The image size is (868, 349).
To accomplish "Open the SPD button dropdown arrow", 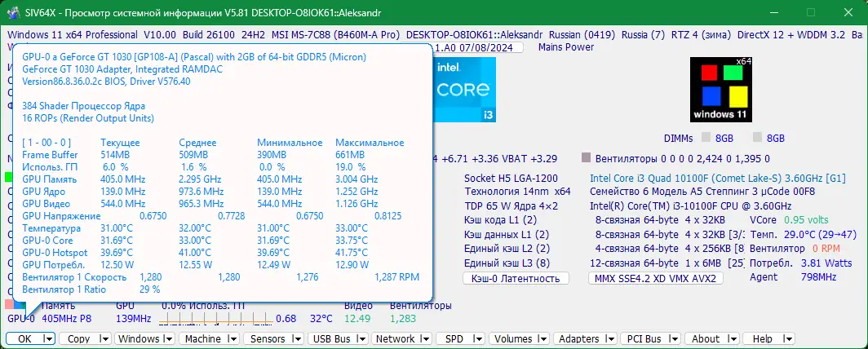I will click(x=480, y=338).
